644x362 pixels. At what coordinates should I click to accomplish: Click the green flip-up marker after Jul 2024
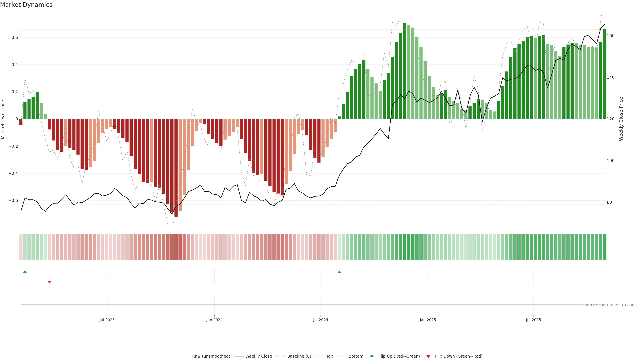point(339,272)
